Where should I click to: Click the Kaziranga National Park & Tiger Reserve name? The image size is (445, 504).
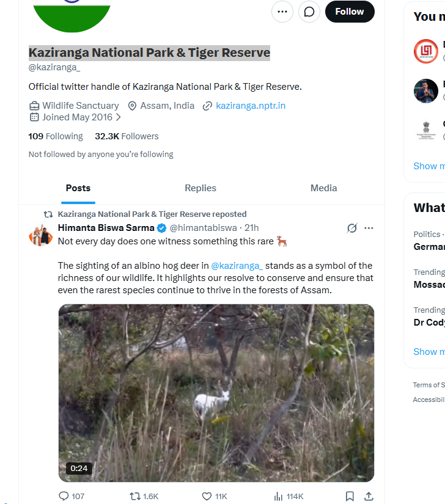149,53
